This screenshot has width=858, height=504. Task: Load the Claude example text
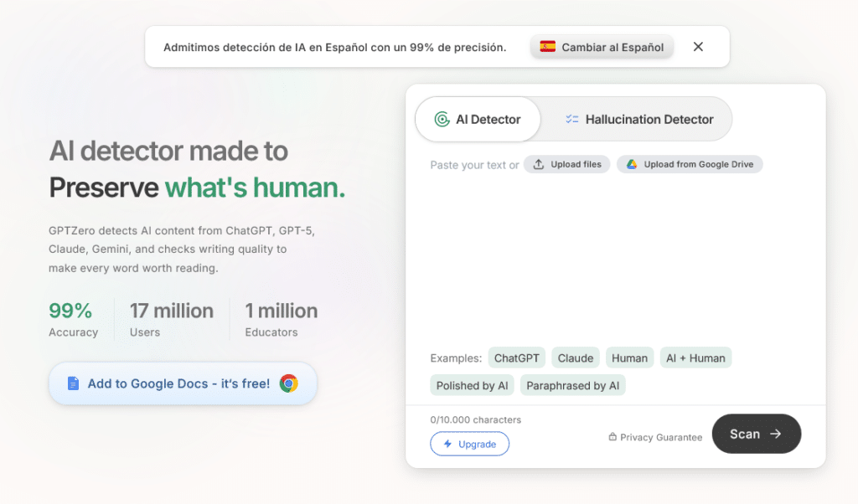pyautogui.click(x=575, y=358)
